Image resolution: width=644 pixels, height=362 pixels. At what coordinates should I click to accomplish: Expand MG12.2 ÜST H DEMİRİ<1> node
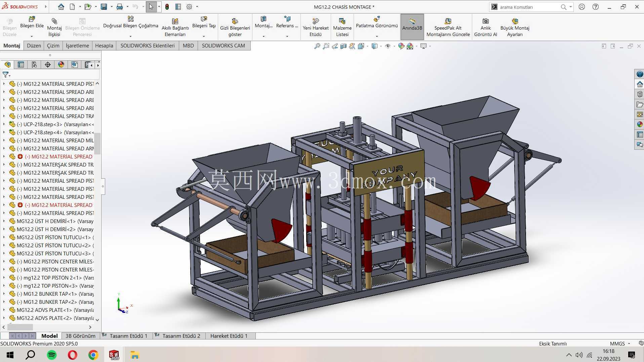(x=4, y=221)
